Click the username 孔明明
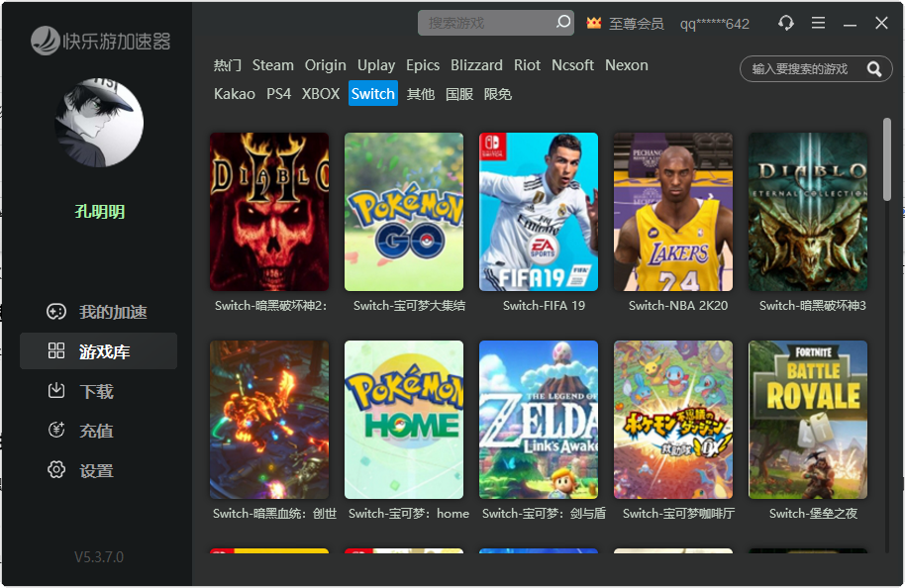Viewport: 905px width, 588px height. tap(100, 212)
